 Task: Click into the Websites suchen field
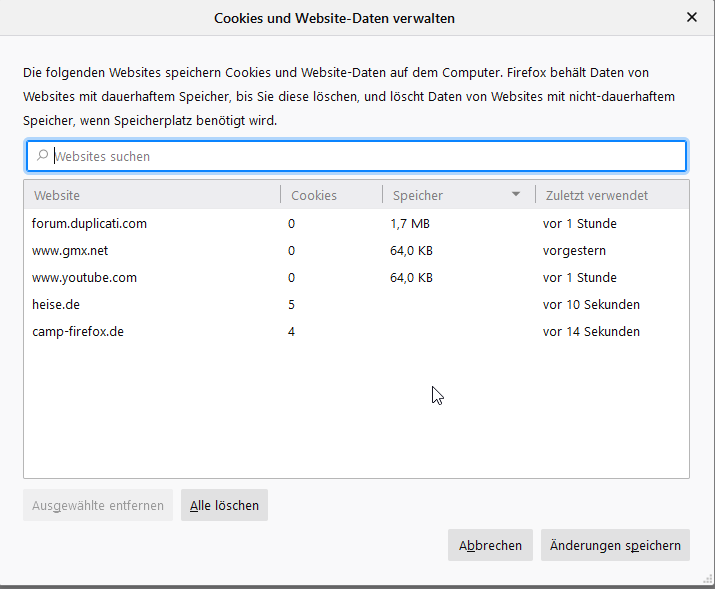click(x=360, y=156)
